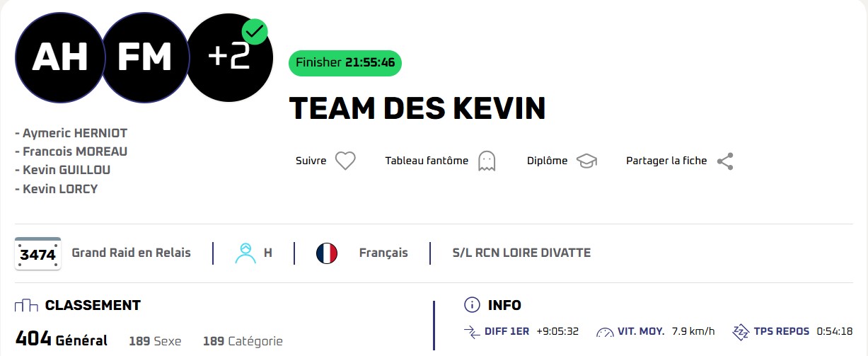Expand the +2 additional members avatar
The image size is (868, 356).
228,58
